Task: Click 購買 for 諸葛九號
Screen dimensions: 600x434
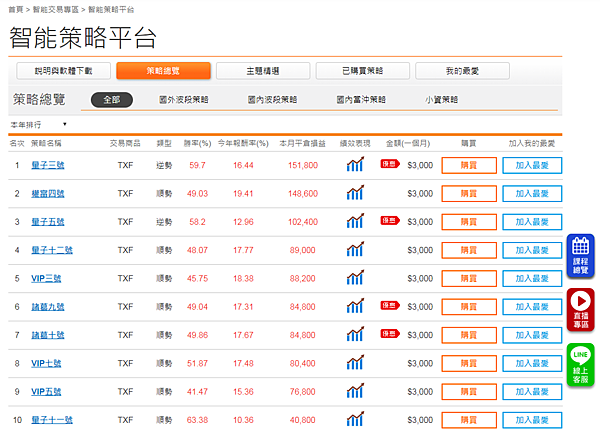Action: click(x=469, y=307)
